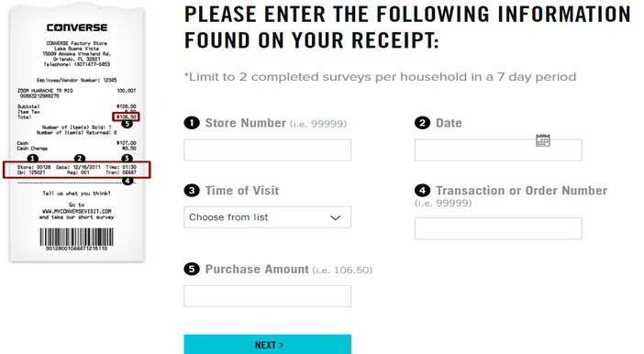Click the highlighted store and date row on receipt
The height and width of the screenshot is (354, 644).
[x=77, y=170]
